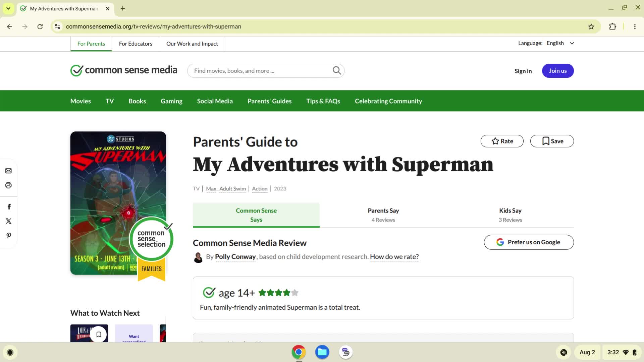Open the Parents' Guides menu

click(x=269, y=101)
